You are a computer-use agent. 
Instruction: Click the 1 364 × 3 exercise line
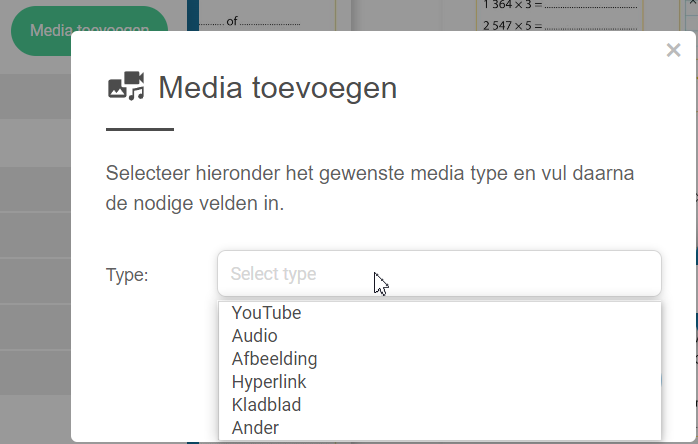(x=560, y=4)
